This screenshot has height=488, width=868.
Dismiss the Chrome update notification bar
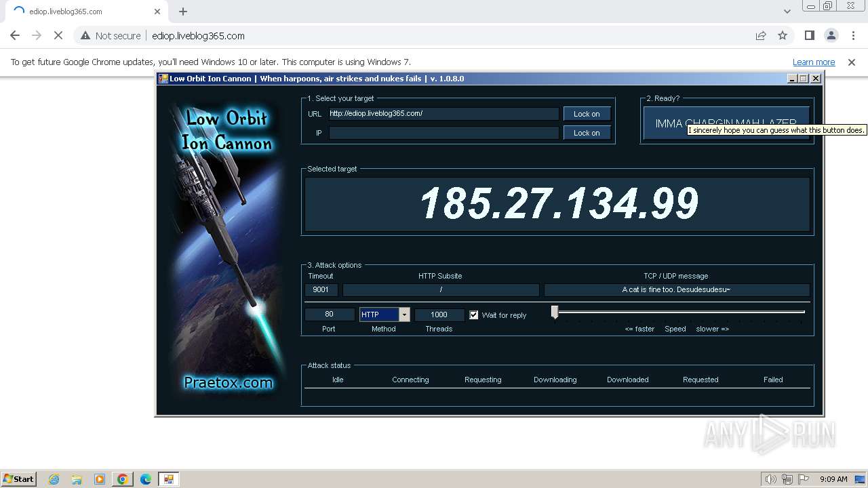[x=852, y=62]
